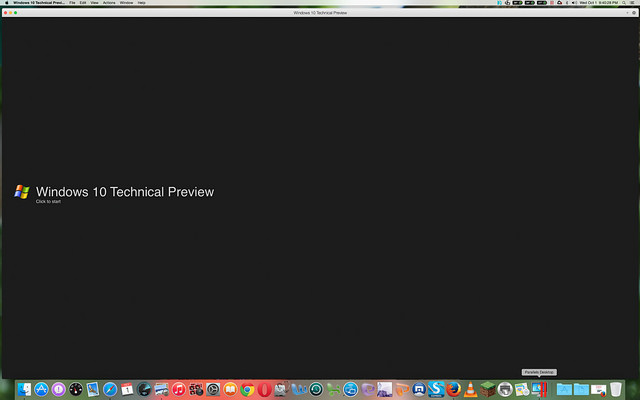The width and height of the screenshot is (640, 400).
Task: Click 'Click to start' text
Action: pyautogui.click(x=48, y=201)
